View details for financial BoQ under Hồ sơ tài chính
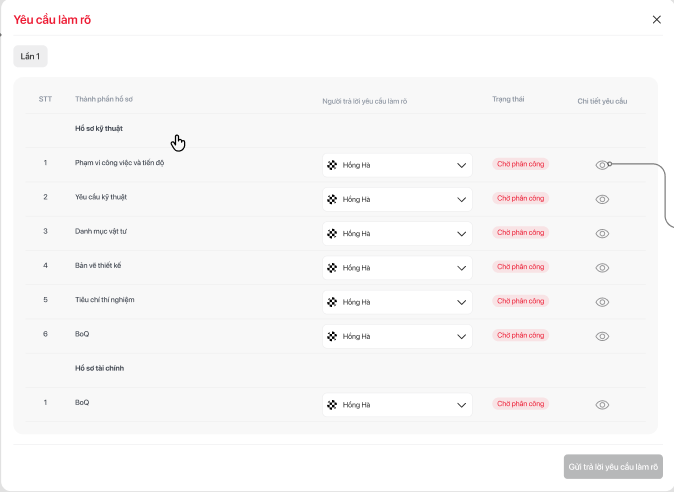This screenshot has height=492, width=674. point(602,405)
